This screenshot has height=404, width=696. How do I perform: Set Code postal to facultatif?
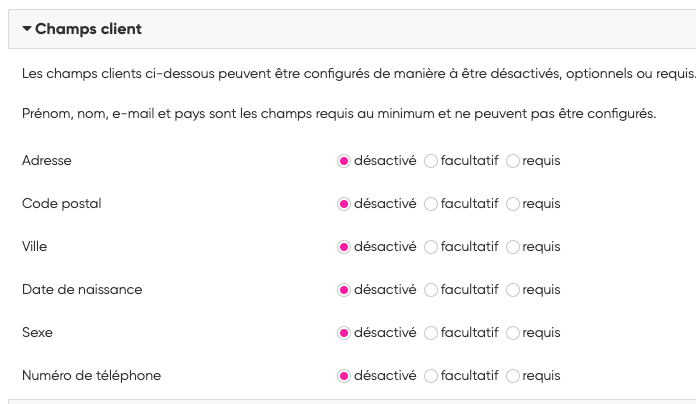(431, 204)
